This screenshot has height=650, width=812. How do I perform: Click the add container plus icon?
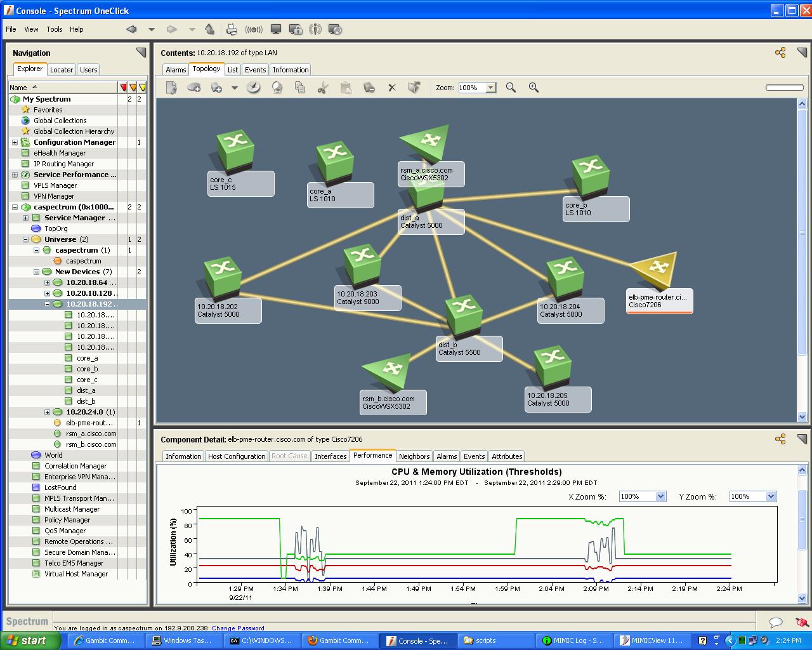[194, 88]
